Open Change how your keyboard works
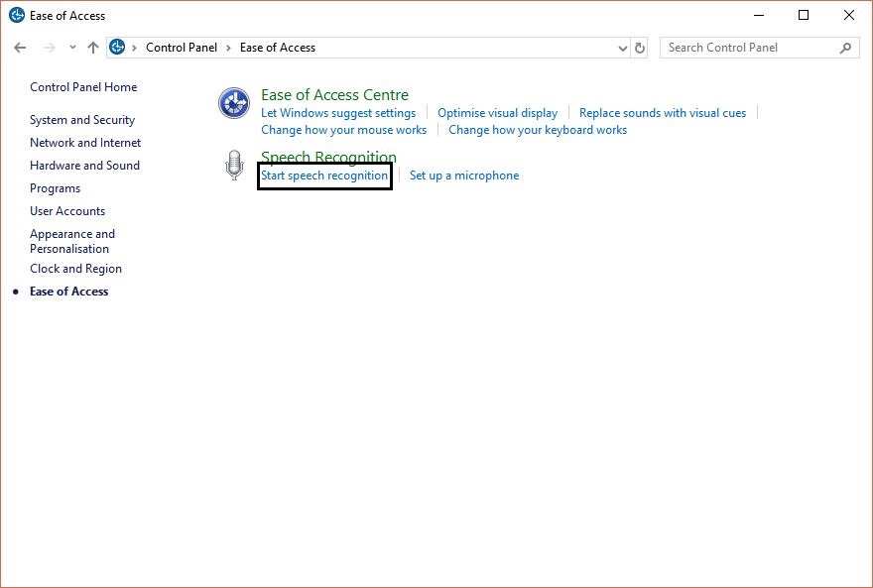 click(538, 130)
